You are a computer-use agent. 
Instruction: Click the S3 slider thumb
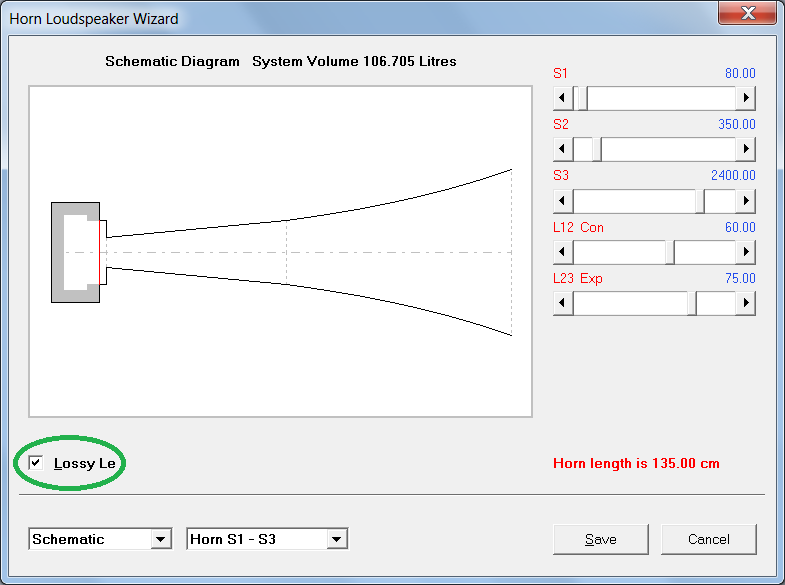tap(700, 201)
